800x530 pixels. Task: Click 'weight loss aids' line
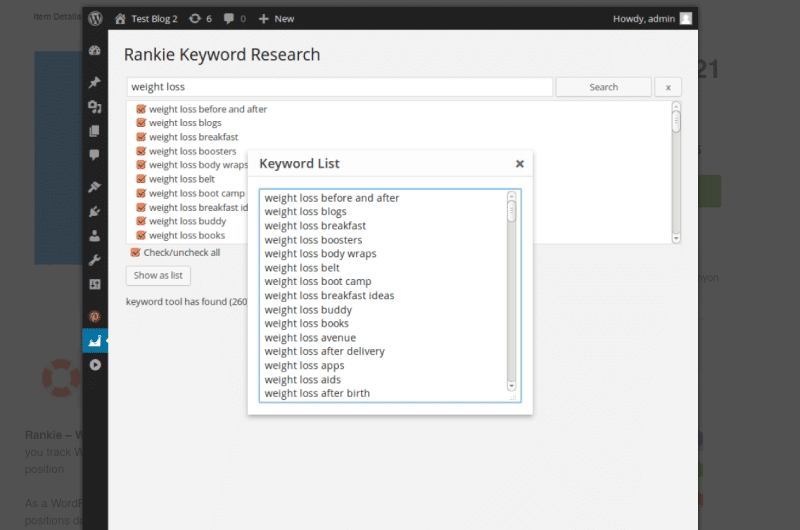coord(303,380)
